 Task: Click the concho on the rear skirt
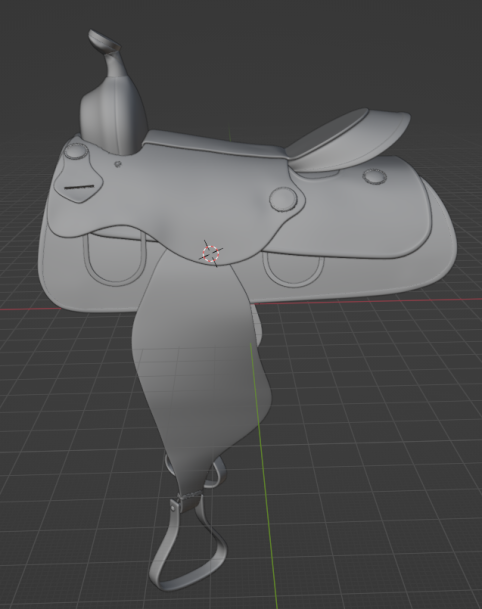pyautogui.click(x=375, y=177)
